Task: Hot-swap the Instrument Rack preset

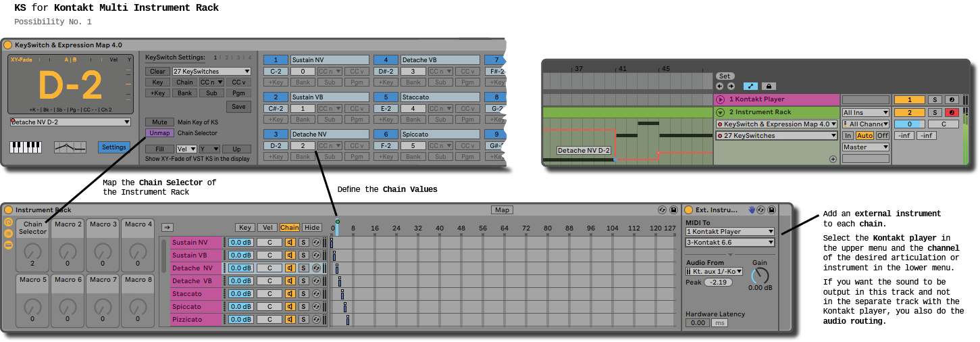Action: (662, 210)
